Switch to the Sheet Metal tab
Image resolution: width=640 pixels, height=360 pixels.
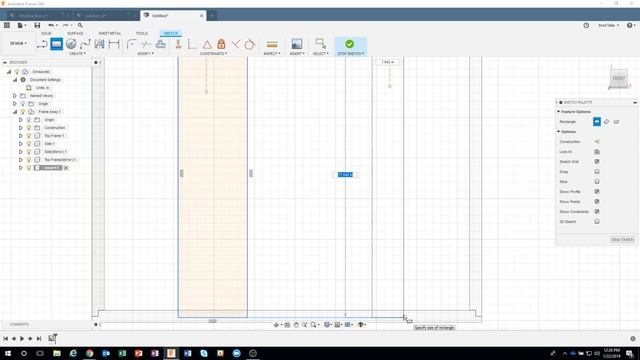pyautogui.click(x=110, y=33)
